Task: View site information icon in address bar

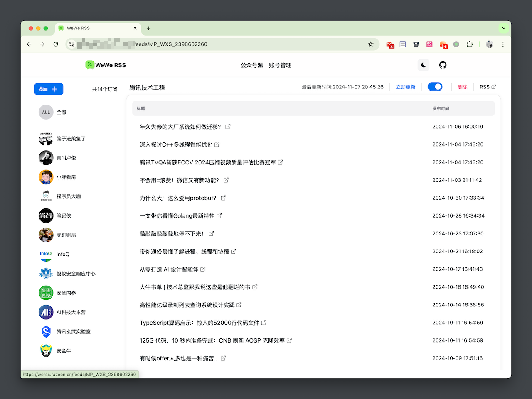Action: pyautogui.click(x=72, y=44)
